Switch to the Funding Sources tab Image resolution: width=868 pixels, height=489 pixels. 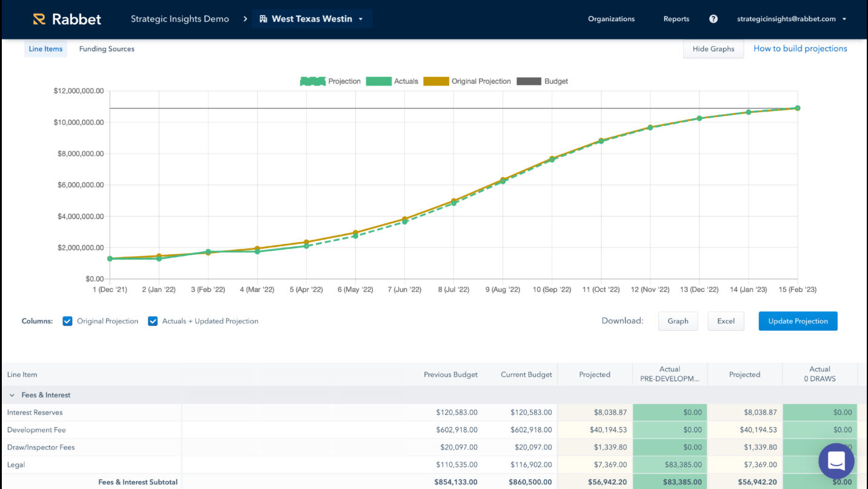107,49
